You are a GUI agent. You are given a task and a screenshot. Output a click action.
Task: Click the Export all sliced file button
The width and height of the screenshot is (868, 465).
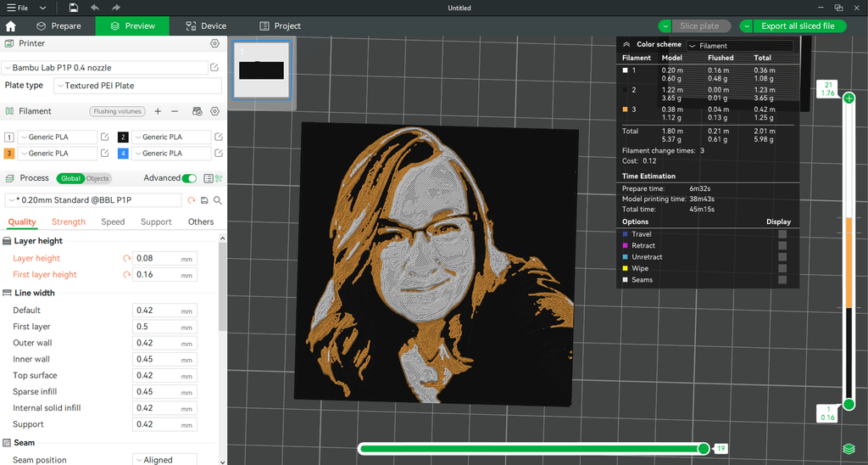pos(798,26)
